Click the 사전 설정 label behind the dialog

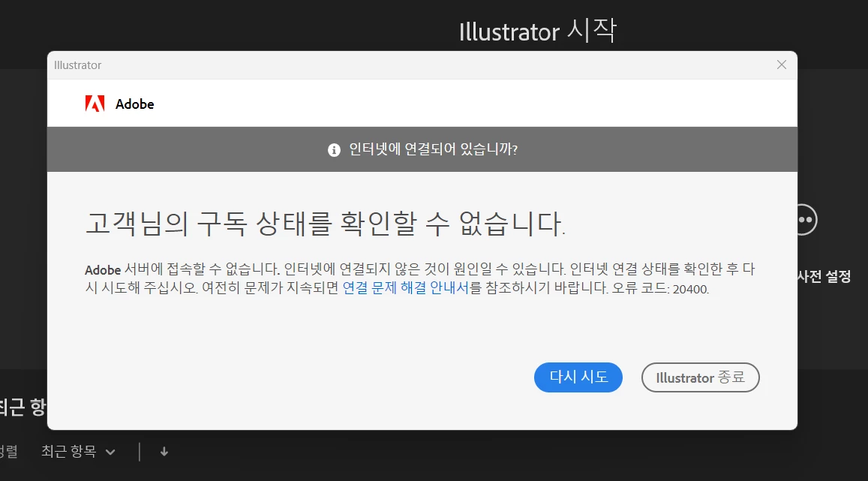point(824,276)
